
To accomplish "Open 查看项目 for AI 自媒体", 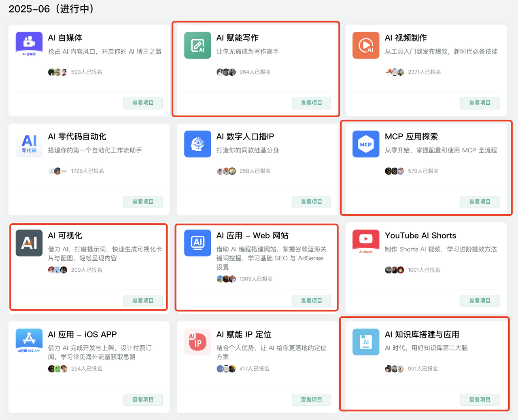I will pos(143,103).
